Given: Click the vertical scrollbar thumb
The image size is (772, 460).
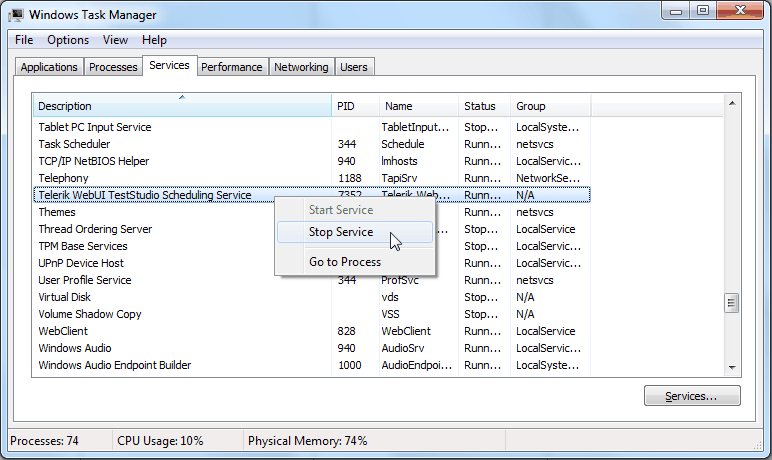Looking at the screenshot, I should [732, 303].
